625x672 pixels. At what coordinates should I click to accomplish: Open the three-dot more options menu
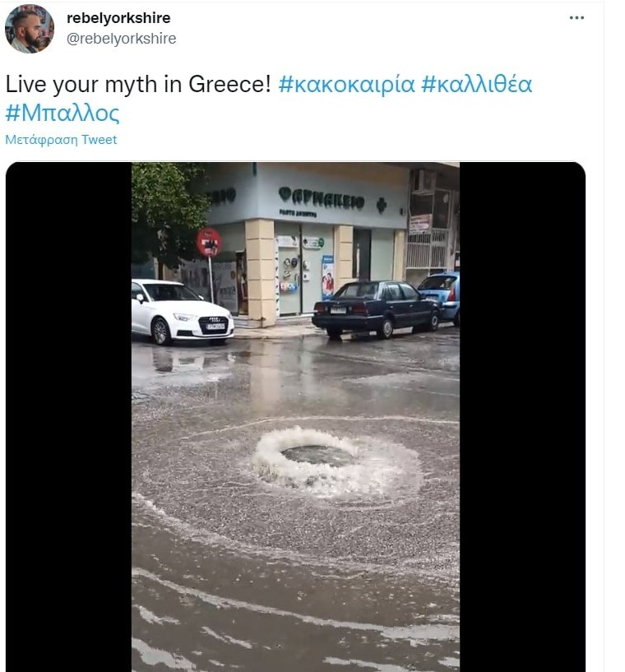[576, 17]
